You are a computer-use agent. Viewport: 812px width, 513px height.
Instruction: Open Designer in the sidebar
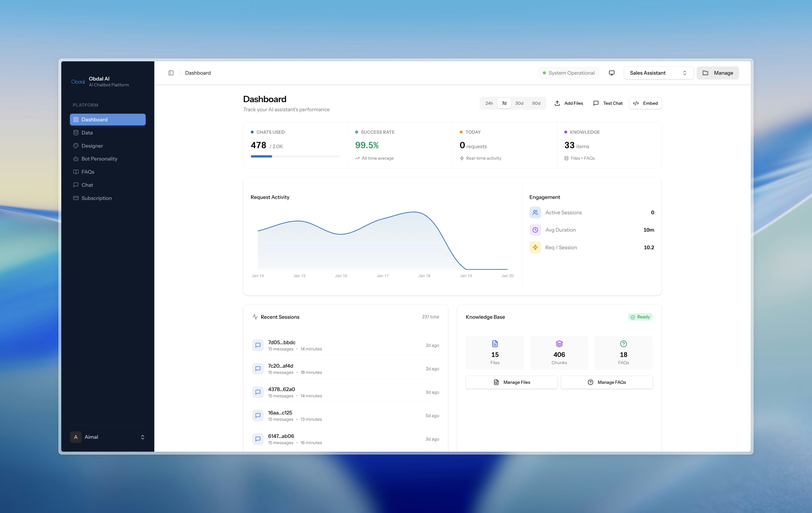pos(108,146)
